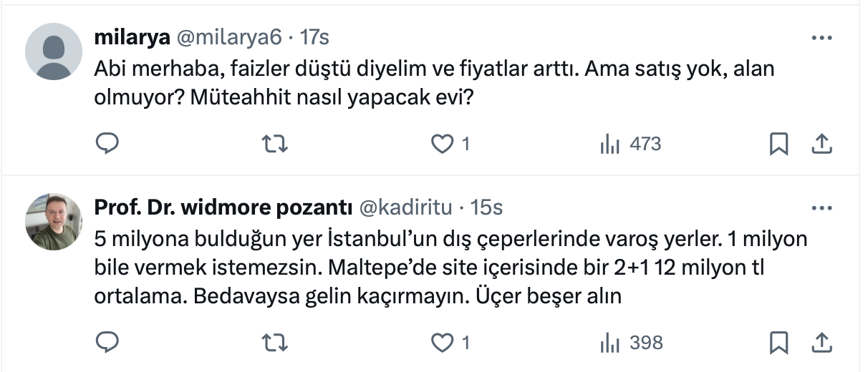Open the @kadiritu handle link
The image size is (868, 372).
point(405,207)
